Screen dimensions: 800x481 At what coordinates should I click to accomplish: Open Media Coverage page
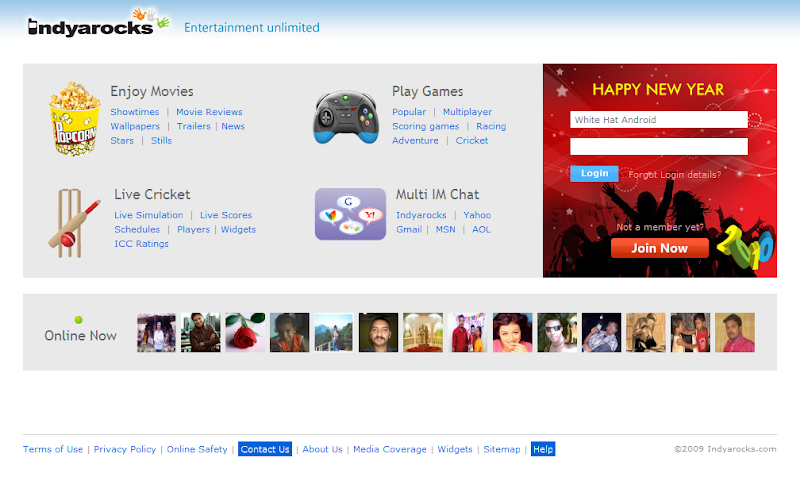389,449
